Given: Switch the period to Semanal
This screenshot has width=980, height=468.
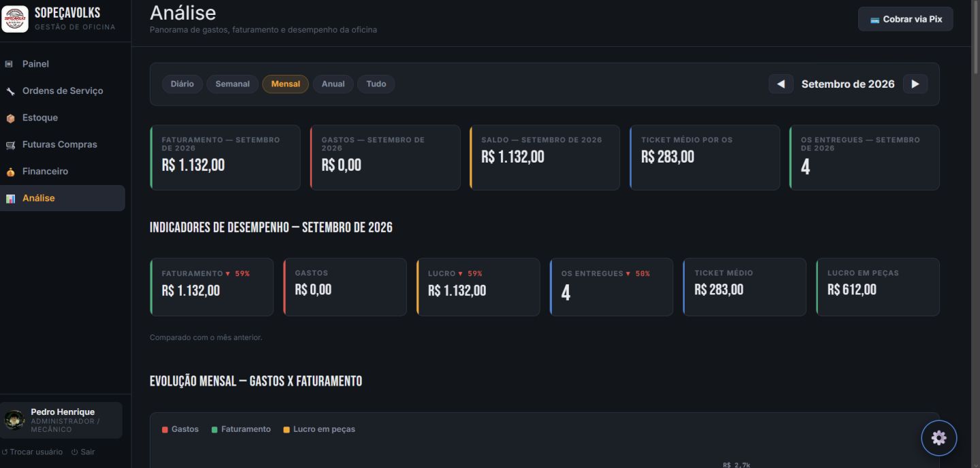Looking at the screenshot, I should coord(233,84).
